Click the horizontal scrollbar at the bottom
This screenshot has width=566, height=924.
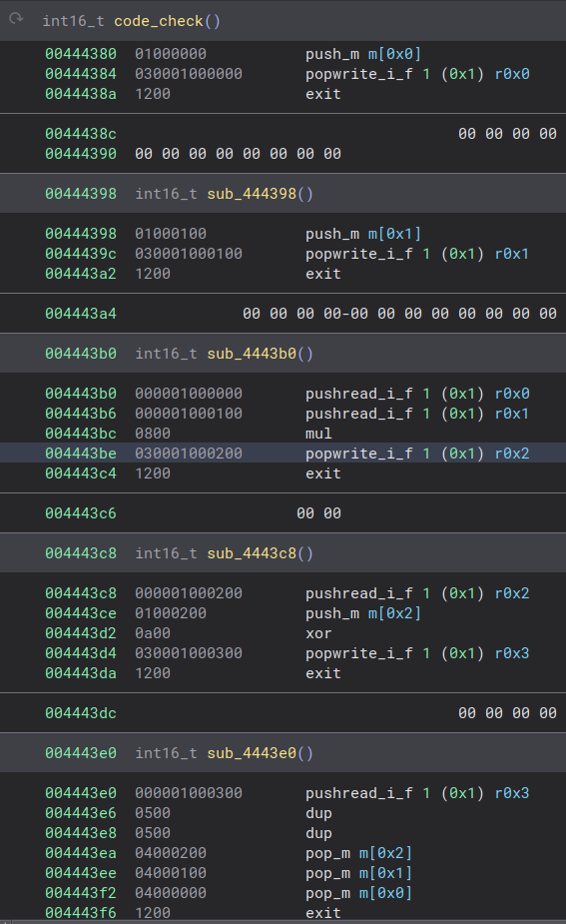pos(283,922)
